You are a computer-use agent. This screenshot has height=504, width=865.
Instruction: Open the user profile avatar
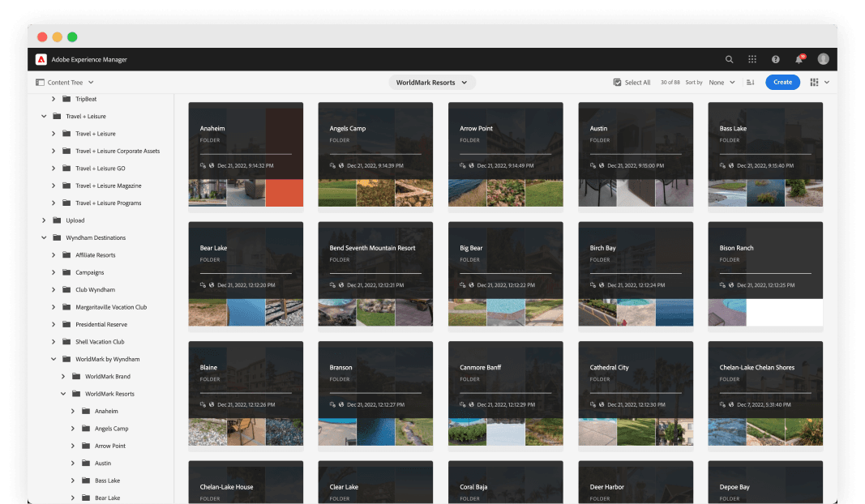pyautogui.click(x=823, y=59)
